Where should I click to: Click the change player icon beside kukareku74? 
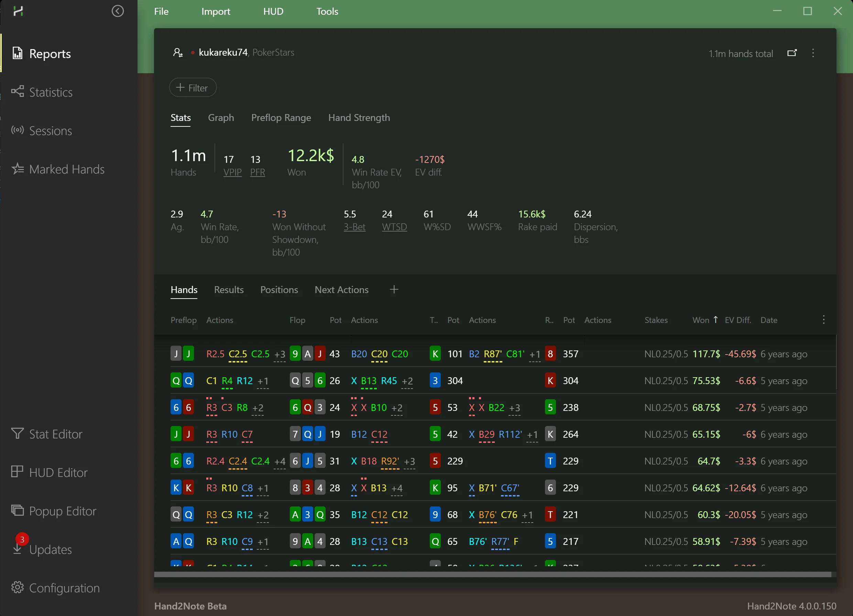tap(177, 53)
